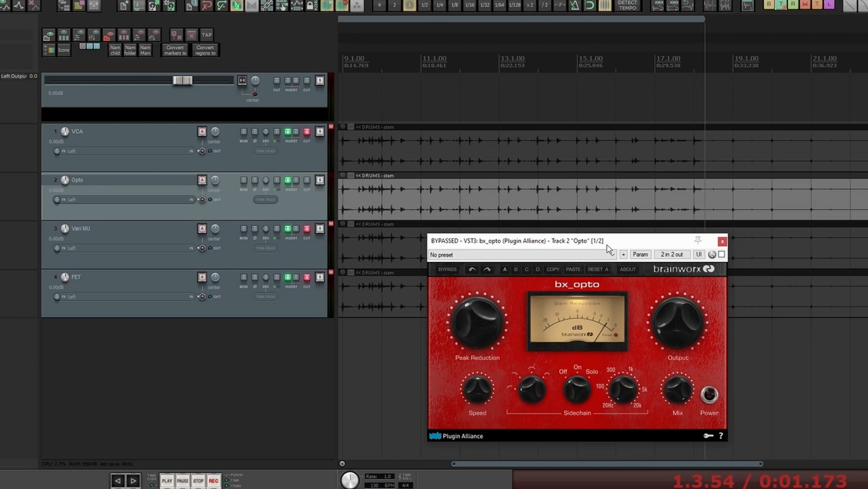Click the Nam child button
868x489 pixels.
(115, 50)
